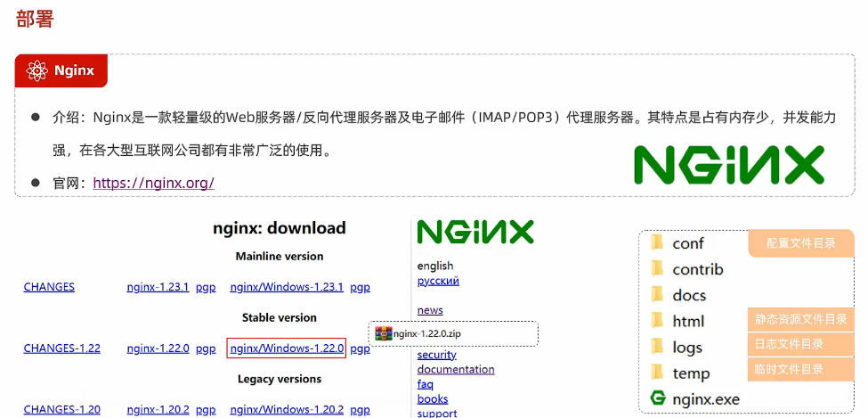Select the docs folder icon
Image resolution: width=868 pixels, height=418 pixels.
coord(657,295)
